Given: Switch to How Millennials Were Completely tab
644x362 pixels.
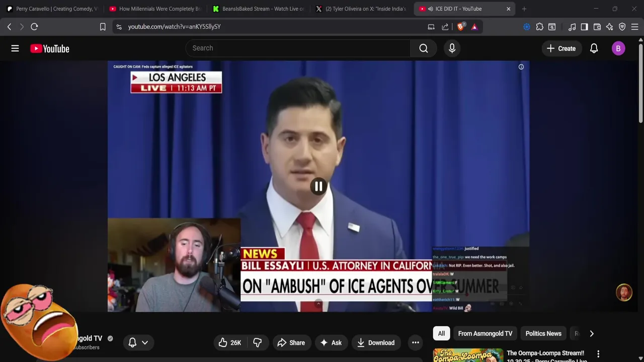Looking at the screenshot, I should tap(154, 9).
